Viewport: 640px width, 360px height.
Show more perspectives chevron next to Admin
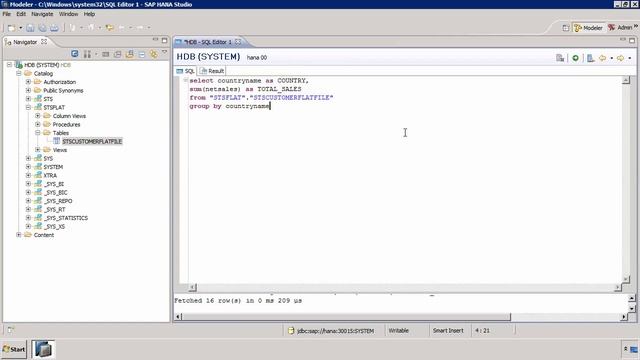coord(636,27)
